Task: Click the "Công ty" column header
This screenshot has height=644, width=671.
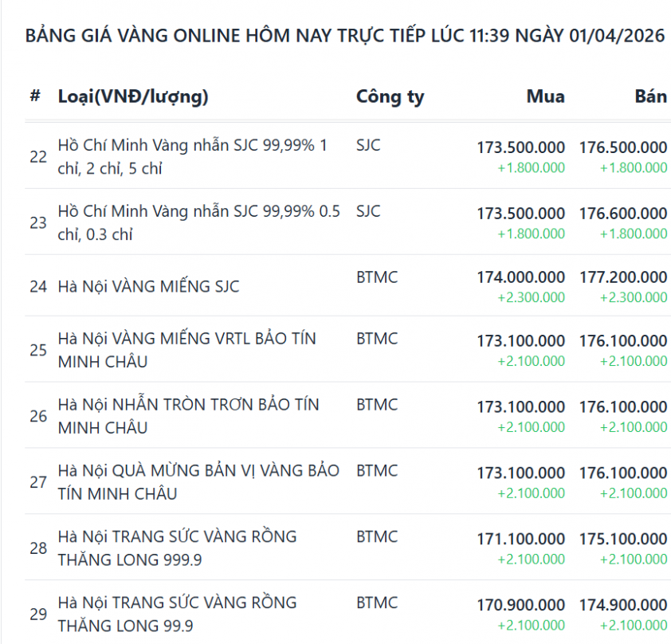Action: (390, 97)
